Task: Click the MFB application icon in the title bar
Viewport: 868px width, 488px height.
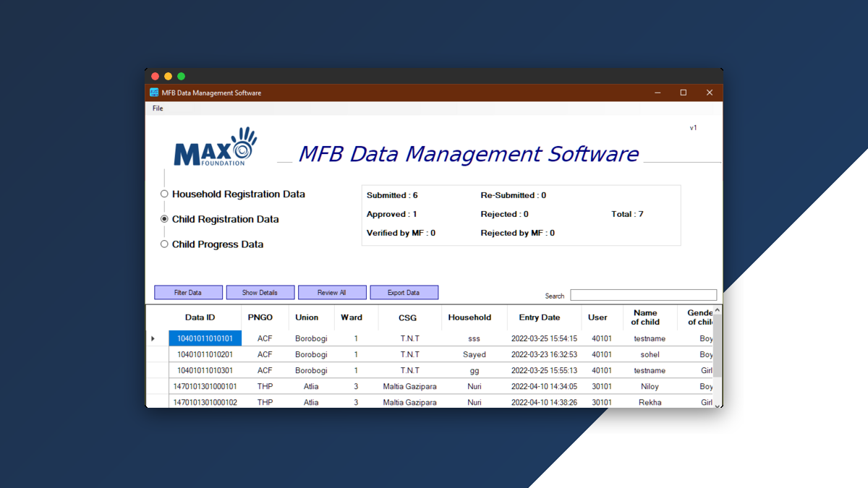Action: 154,93
